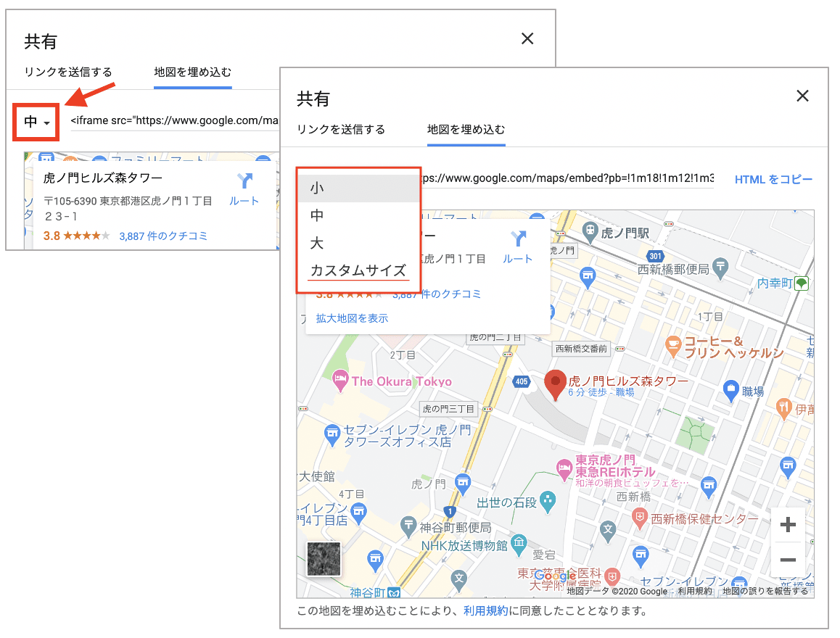Click NHK放送博物館 museum icon
This screenshot has width=840, height=638.
tap(519, 544)
